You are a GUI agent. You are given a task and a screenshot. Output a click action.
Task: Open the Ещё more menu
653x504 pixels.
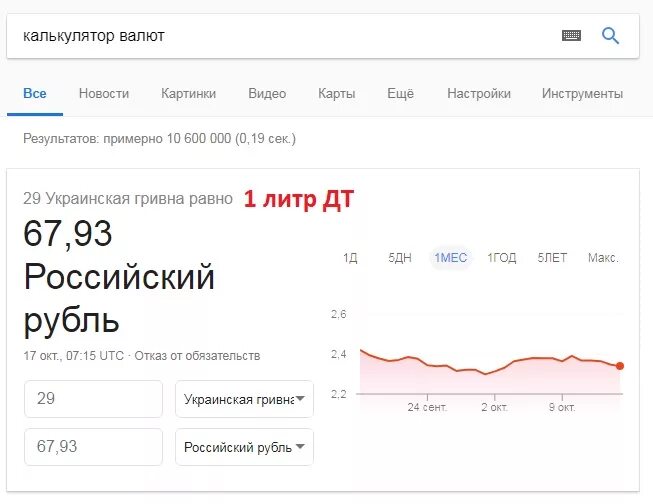pyautogui.click(x=401, y=93)
